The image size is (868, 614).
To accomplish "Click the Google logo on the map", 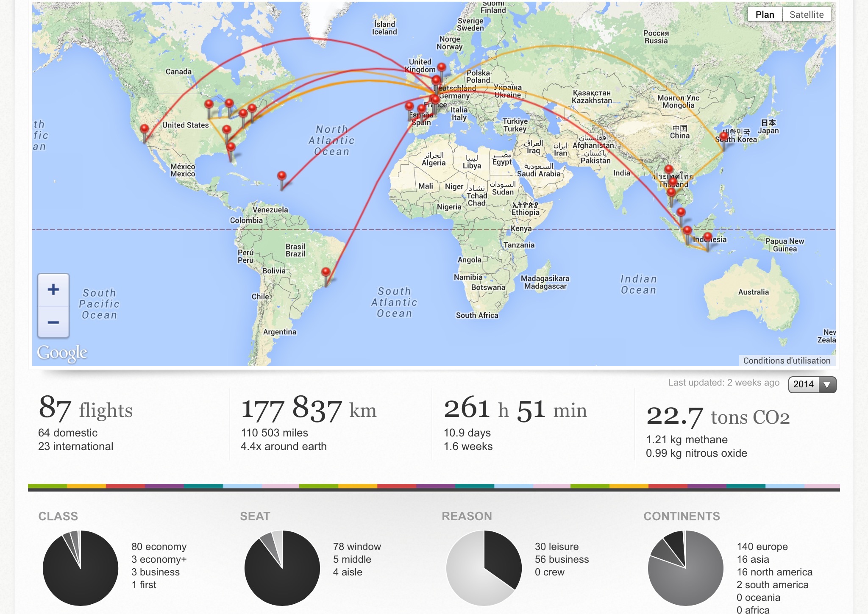I will click(x=62, y=353).
